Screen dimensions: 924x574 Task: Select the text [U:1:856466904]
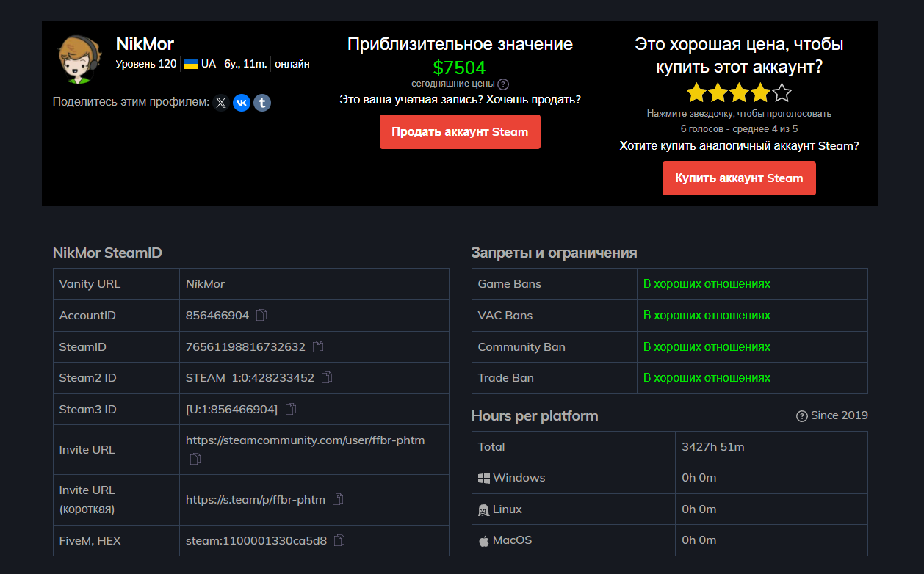coord(232,410)
